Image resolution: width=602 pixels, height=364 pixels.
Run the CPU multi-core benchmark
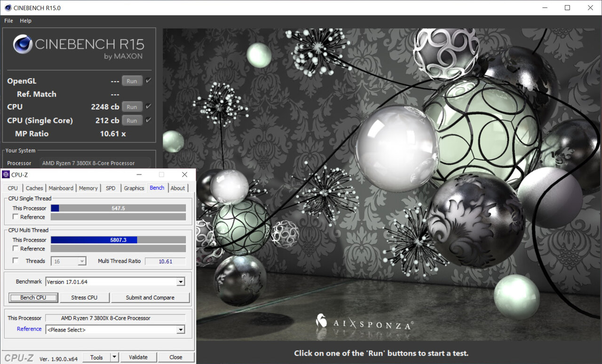[132, 107]
